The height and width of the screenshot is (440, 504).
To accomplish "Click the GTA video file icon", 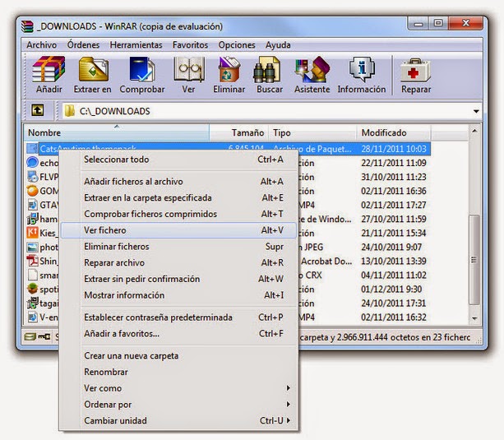I will (32, 205).
